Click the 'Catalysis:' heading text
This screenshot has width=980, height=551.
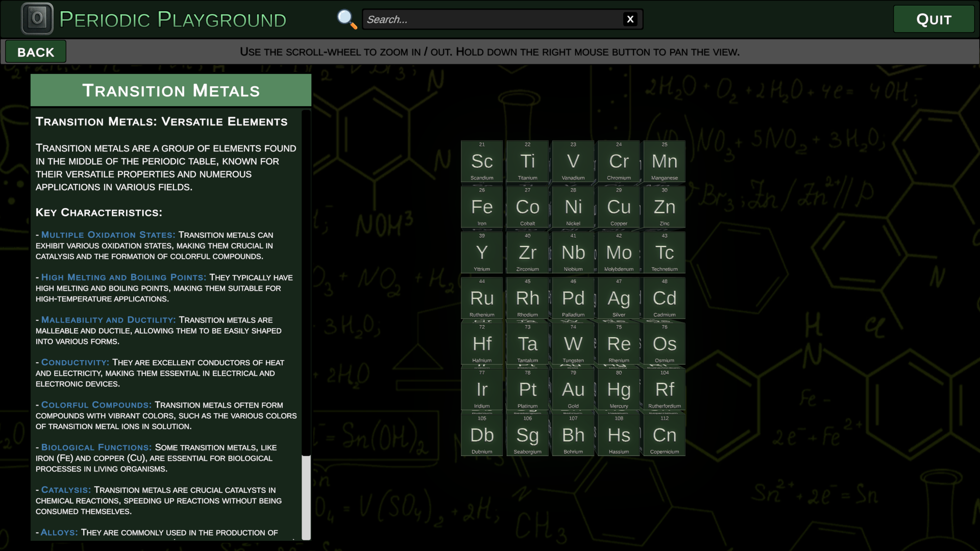(x=66, y=490)
